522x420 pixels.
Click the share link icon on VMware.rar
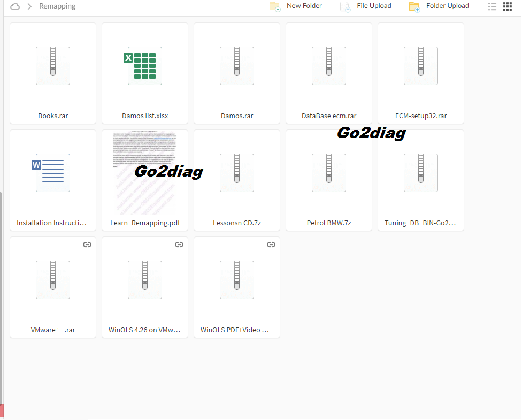coord(87,245)
